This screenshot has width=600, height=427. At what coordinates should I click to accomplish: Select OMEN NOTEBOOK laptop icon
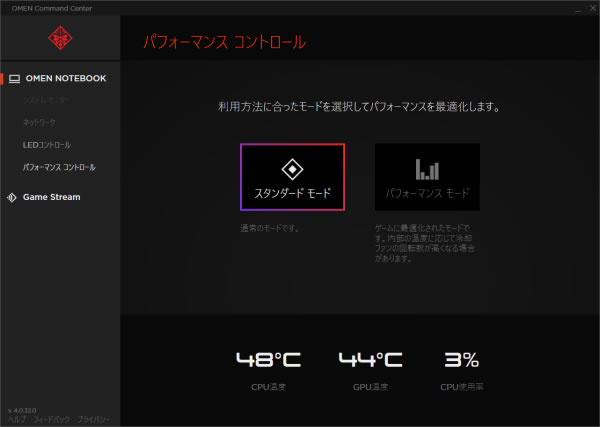coord(15,79)
